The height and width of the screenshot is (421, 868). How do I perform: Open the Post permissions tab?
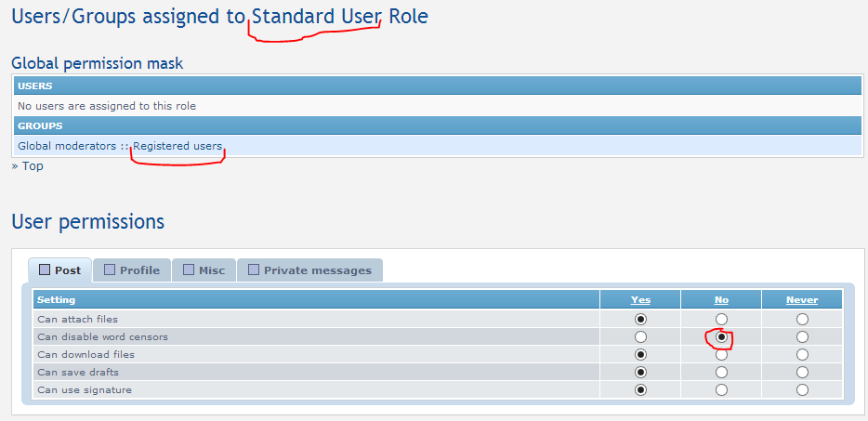pyautogui.click(x=59, y=270)
